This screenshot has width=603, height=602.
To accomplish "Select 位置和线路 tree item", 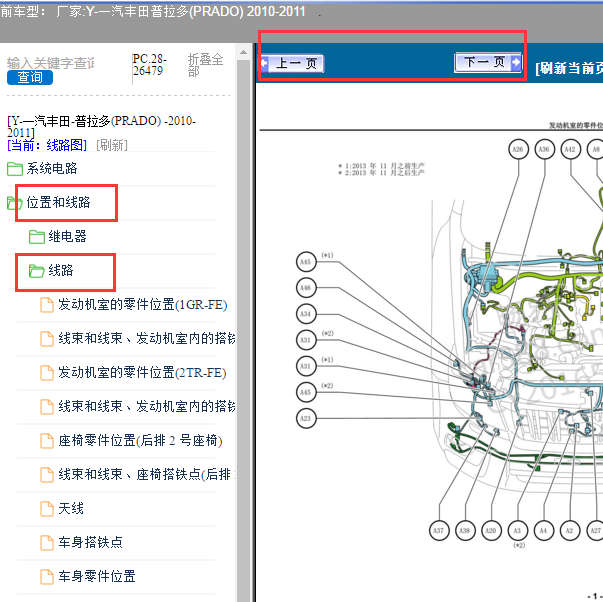I will pyautogui.click(x=58, y=202).
